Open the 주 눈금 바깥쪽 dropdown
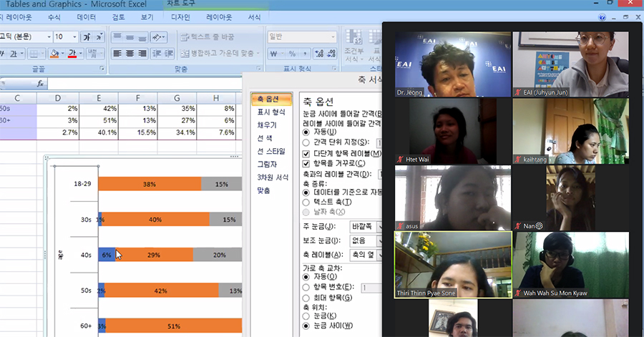 (x=366, y=226)
